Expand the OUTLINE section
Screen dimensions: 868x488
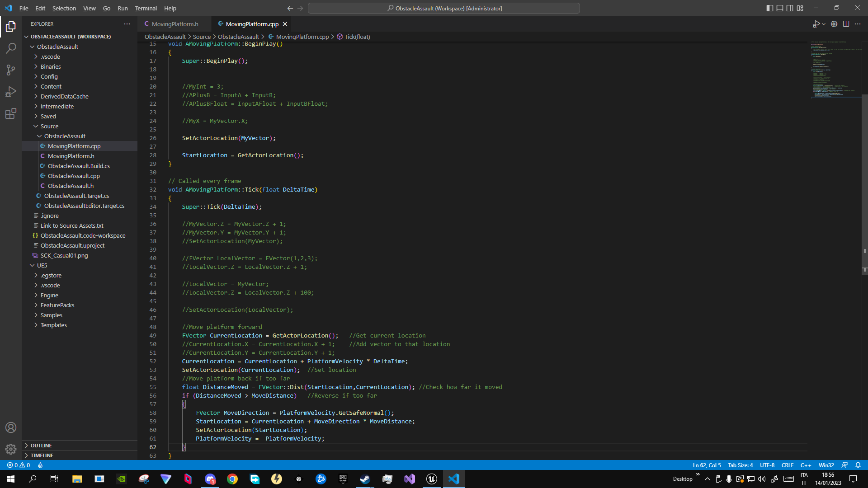(41, 446)
